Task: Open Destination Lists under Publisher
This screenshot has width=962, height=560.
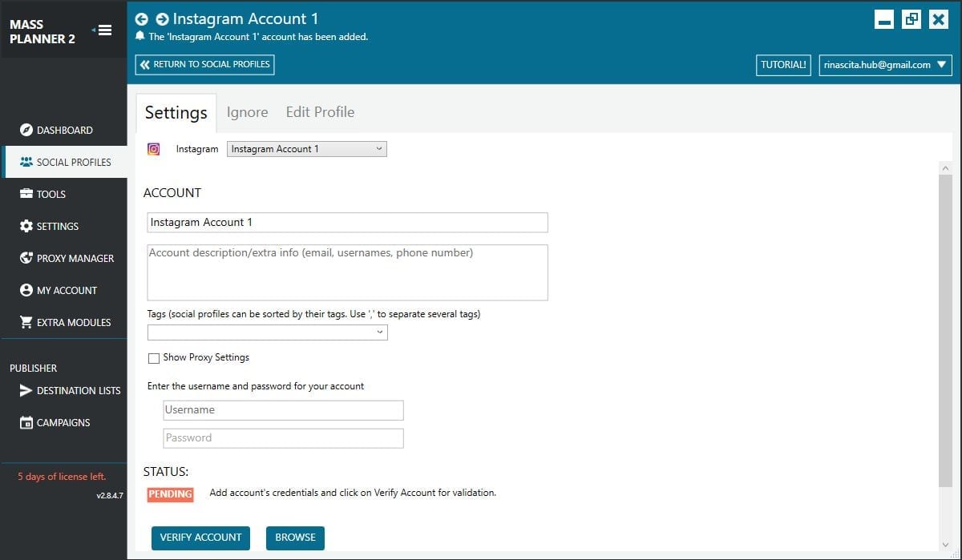Action: (x=64, y=390)
